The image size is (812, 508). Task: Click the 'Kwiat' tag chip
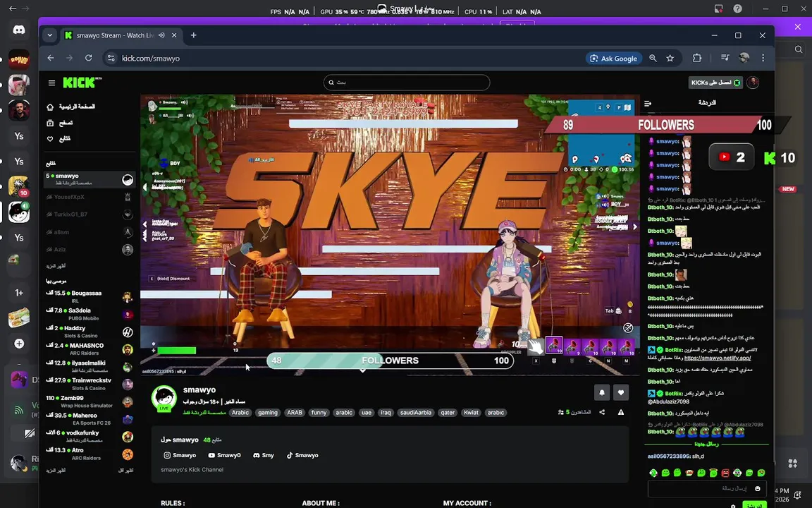click(x=471, y=413)
